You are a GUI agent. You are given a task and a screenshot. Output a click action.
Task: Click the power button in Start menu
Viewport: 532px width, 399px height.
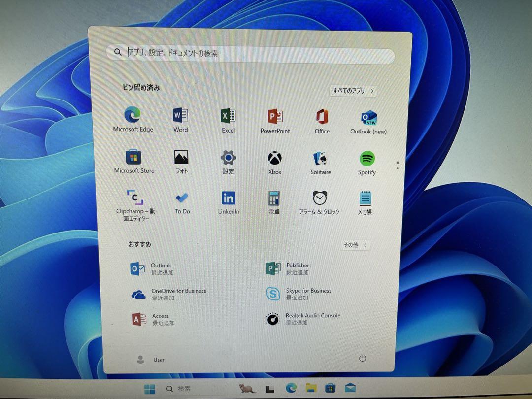pos(363,358)
